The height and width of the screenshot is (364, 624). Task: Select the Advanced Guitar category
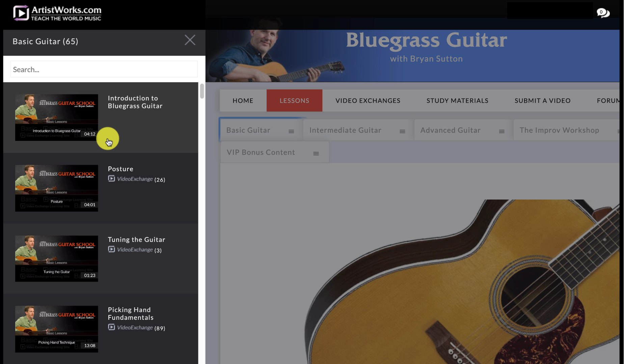pyautogui.click(x=450, y=130)
